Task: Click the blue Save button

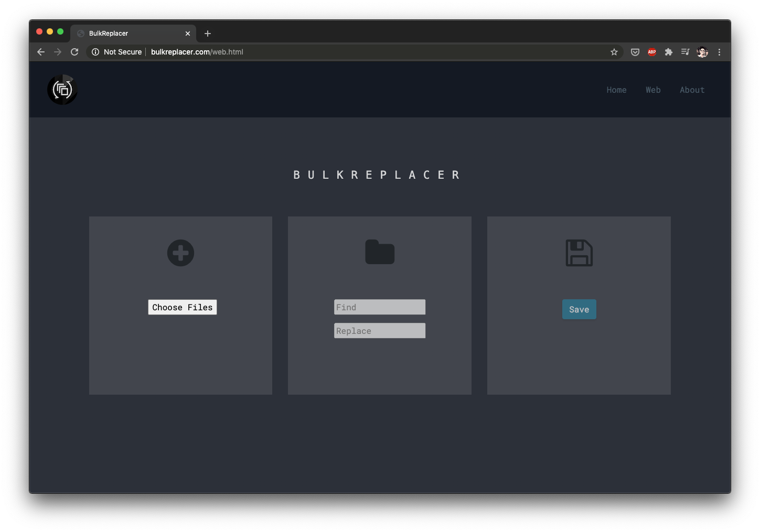Action: pos(579,309)
